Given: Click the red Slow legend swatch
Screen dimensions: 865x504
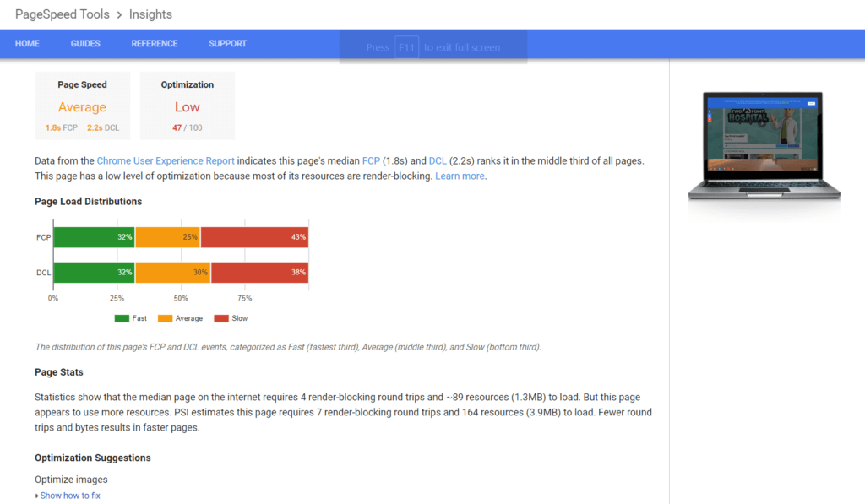Looking at the screenshot, I should click(221, 319).
